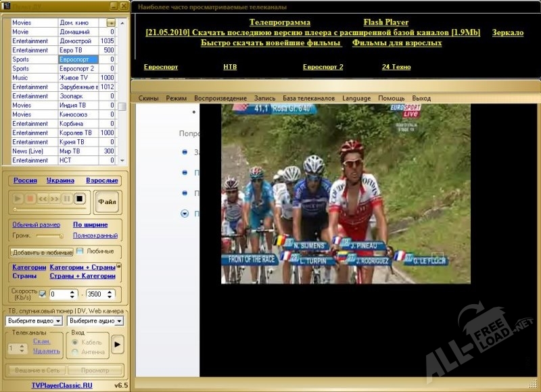Open the Скины menu

coord(149,98)
